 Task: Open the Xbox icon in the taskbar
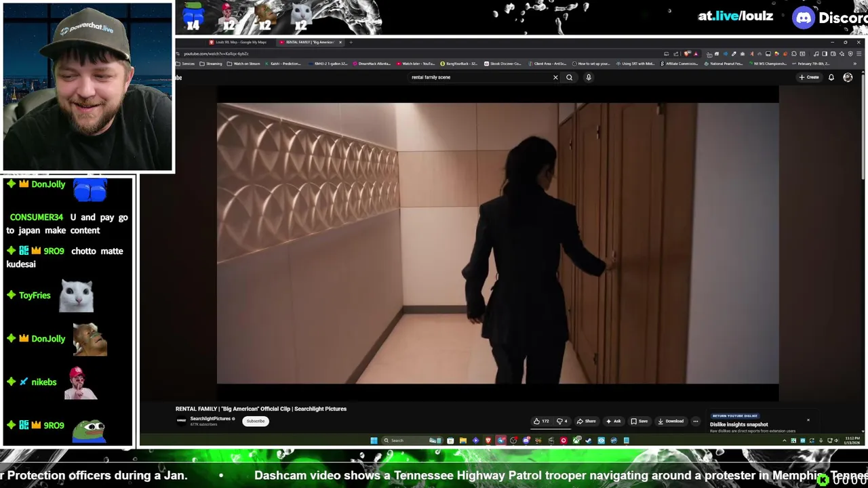[576, 441]
